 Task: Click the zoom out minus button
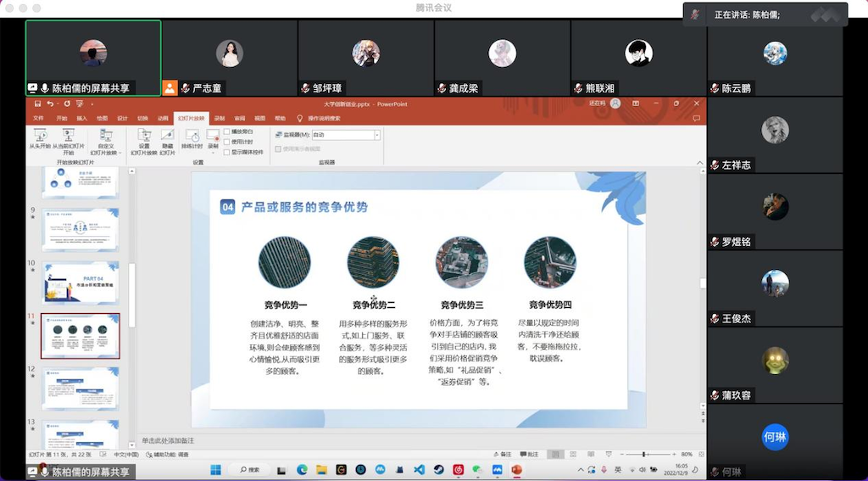point(621,455)
